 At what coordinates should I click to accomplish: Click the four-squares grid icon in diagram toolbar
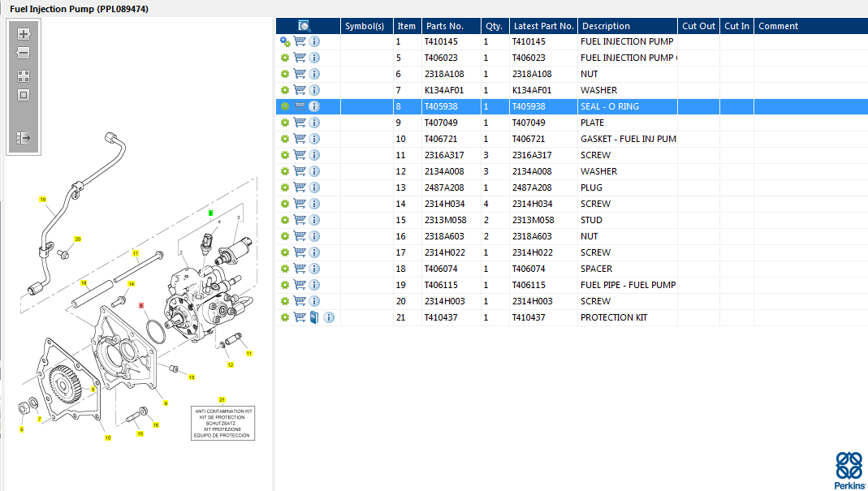[x=24, y=76]
